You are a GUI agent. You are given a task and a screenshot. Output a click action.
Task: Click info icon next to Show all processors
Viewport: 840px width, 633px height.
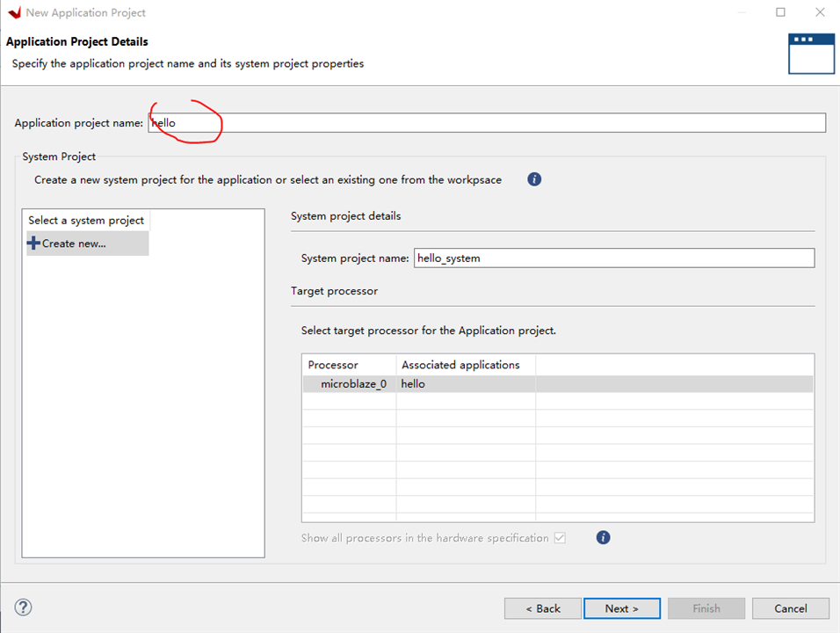coord(603,537)
